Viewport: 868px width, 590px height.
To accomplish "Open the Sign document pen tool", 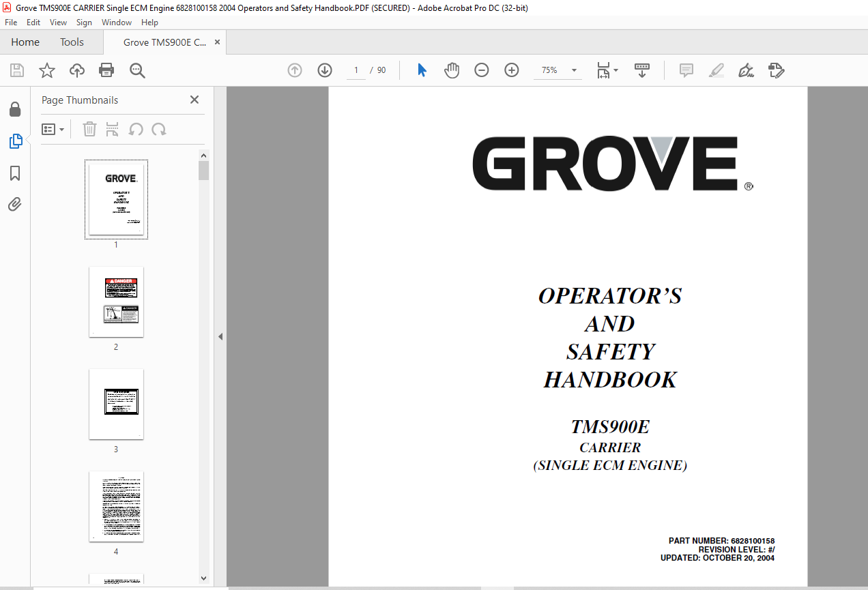I will pyautogui.click(x=746, y=70).
